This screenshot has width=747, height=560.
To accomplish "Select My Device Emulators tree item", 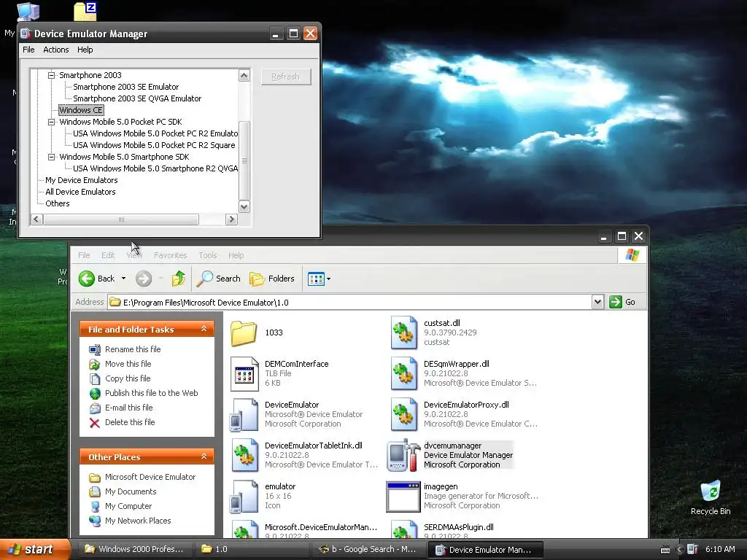I will pyautogui.click(x=82, y=181).
